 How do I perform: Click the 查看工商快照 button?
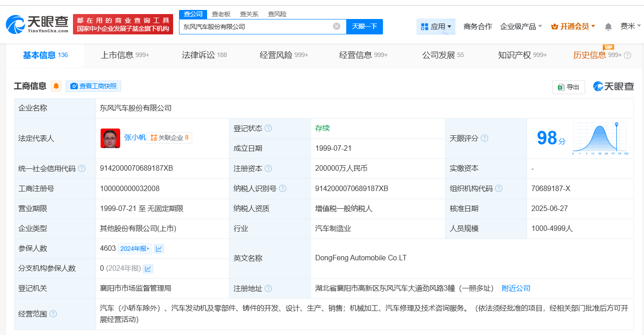[x=93, y=86]
